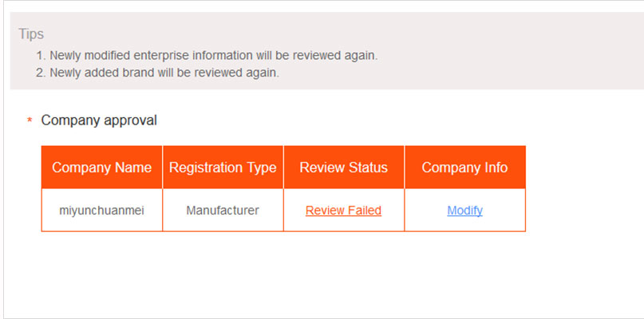This screenshot has width=644, height=319.
Task: Click the Manufacturer registration type cell
Action: pos(223,211)
